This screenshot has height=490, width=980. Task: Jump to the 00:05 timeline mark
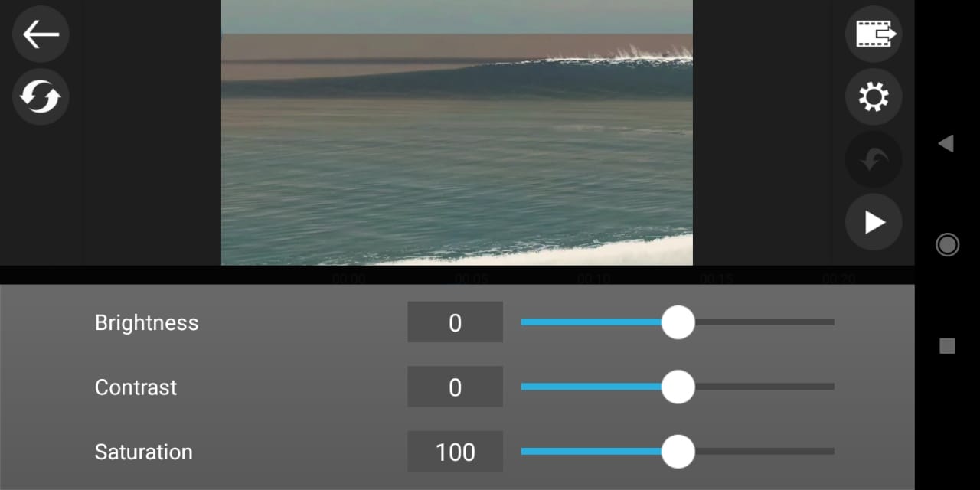click(472, 279)
